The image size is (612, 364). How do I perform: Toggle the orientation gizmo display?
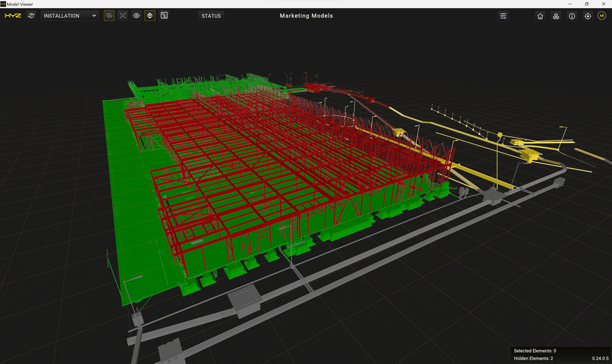pyautogui.click(x=150, y=15)
